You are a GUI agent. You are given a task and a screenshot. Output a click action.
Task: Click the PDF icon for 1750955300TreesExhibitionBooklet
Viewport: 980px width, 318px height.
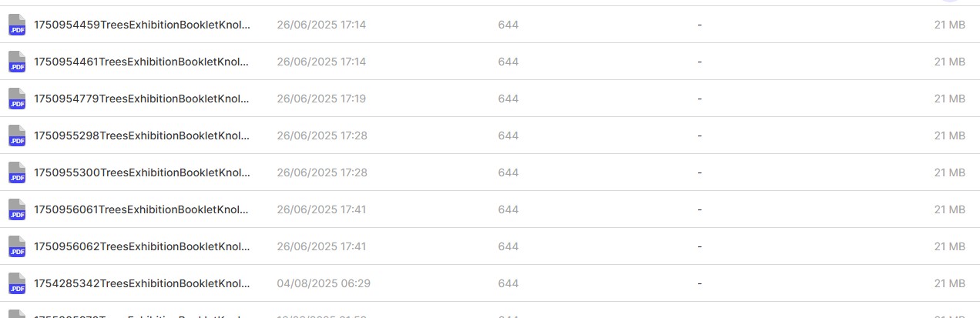coord(17,172)
